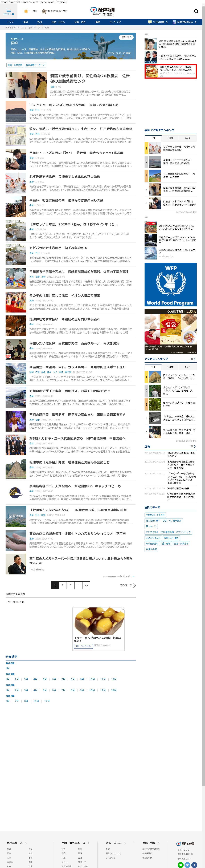
Task: Click the 今日の紙面 monitor icon
Action: pyautogui.click(x=150, y=22)
